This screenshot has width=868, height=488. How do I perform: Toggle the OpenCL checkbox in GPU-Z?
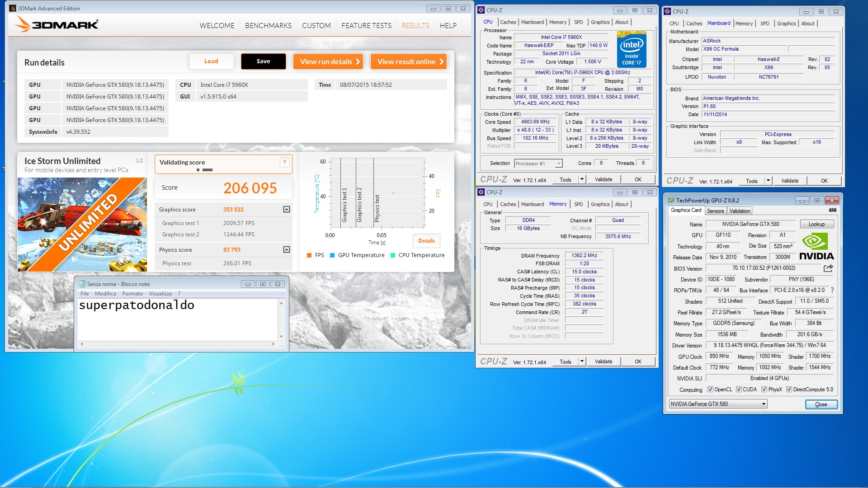(x=710, y=389)
